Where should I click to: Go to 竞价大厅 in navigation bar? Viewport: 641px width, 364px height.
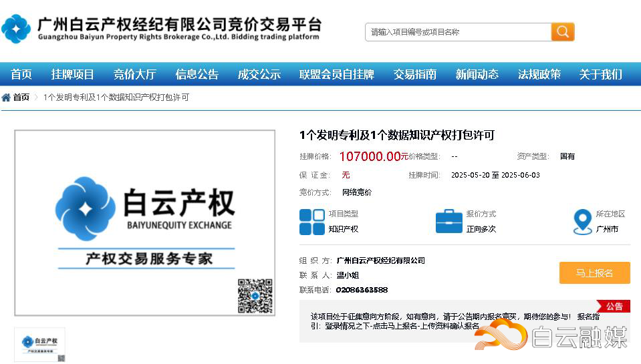(x=134, y=74)
